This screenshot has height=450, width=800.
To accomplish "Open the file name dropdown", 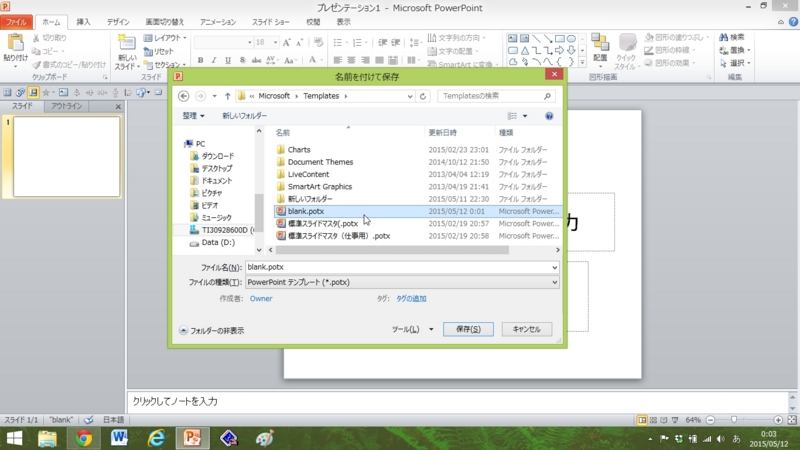I will [554, 267].
